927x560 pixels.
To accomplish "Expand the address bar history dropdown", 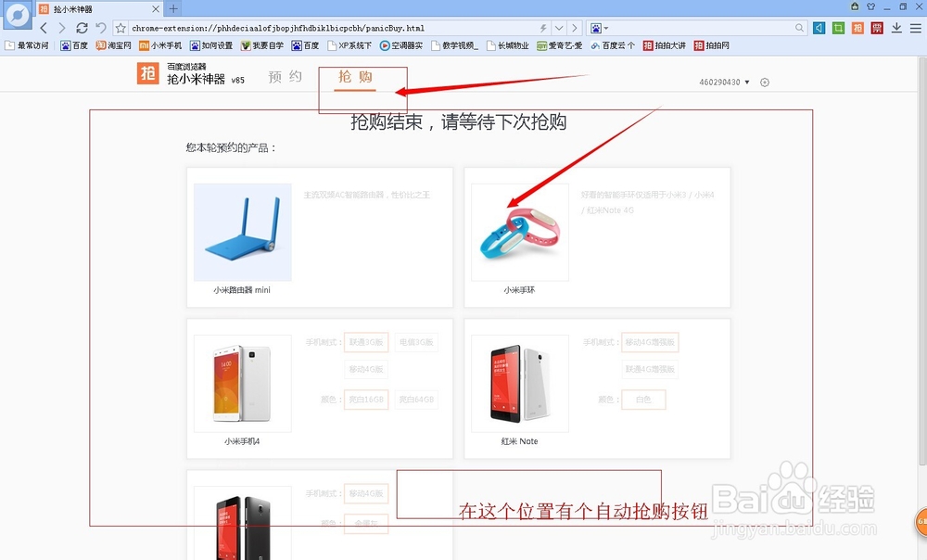I will pos(559,28).
